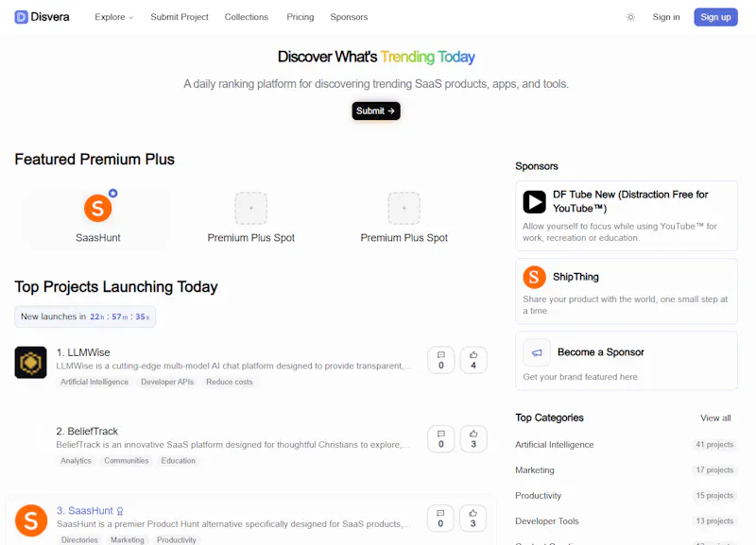This screenshot has width=756, height=545.
Task: Select the Analytics tag
Action: [76, 461]
